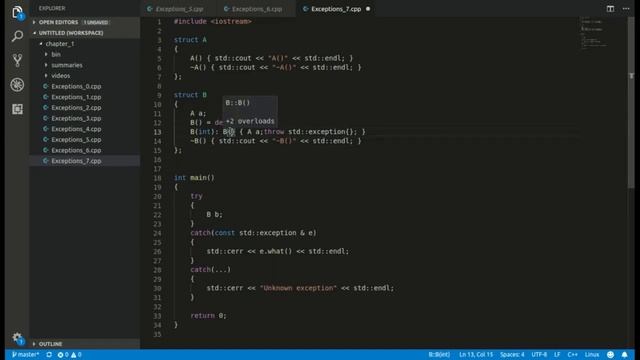Click Linux configuration in the status bar

pos(592,355)
